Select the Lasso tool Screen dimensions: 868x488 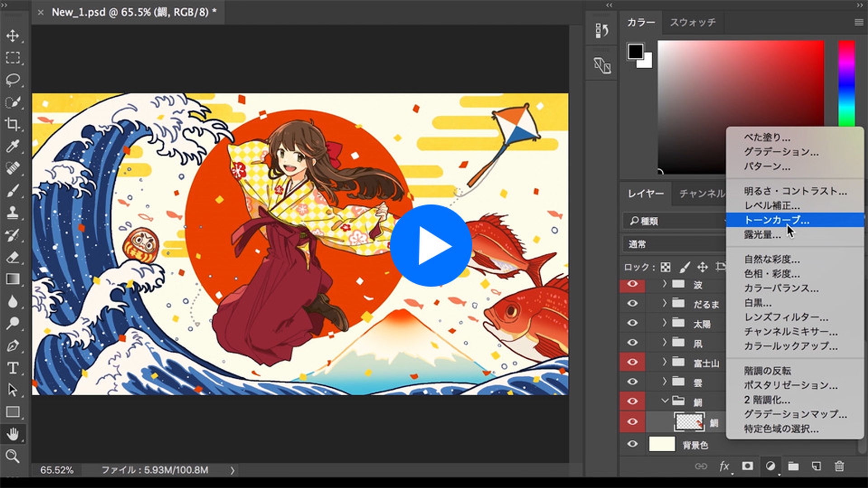point(13,80)
